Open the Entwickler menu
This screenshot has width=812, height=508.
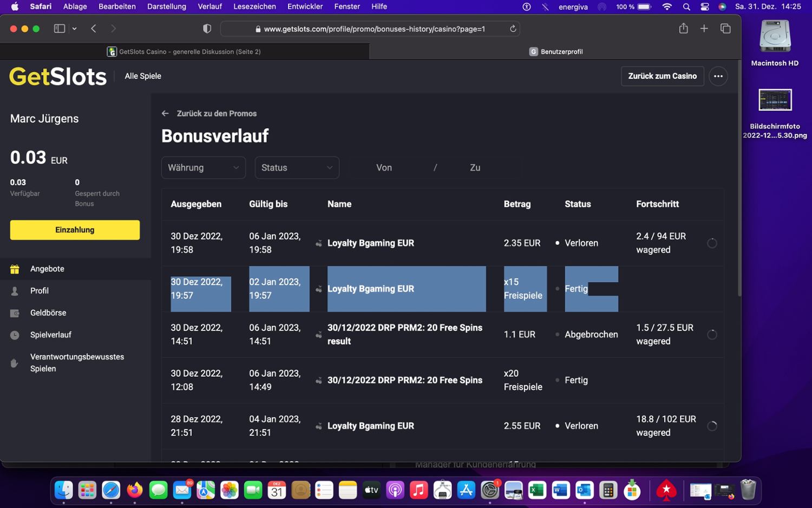(305, 6)
